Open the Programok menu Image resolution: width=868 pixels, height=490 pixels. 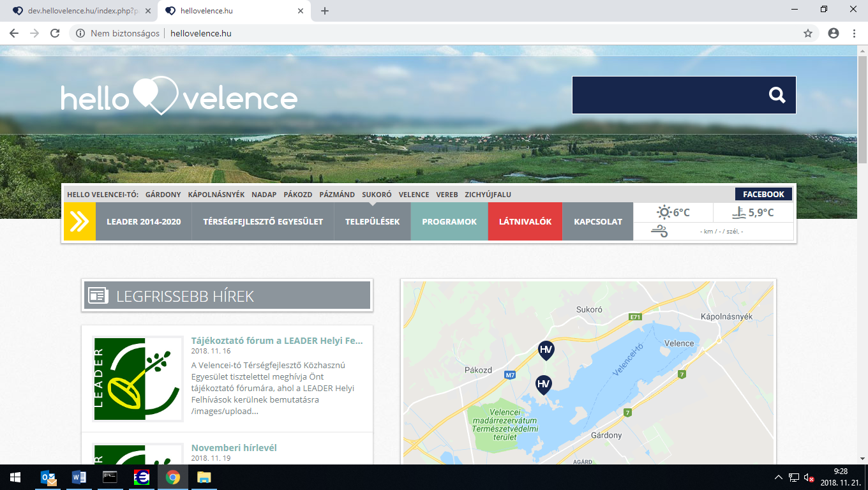(x=449, y=221)
